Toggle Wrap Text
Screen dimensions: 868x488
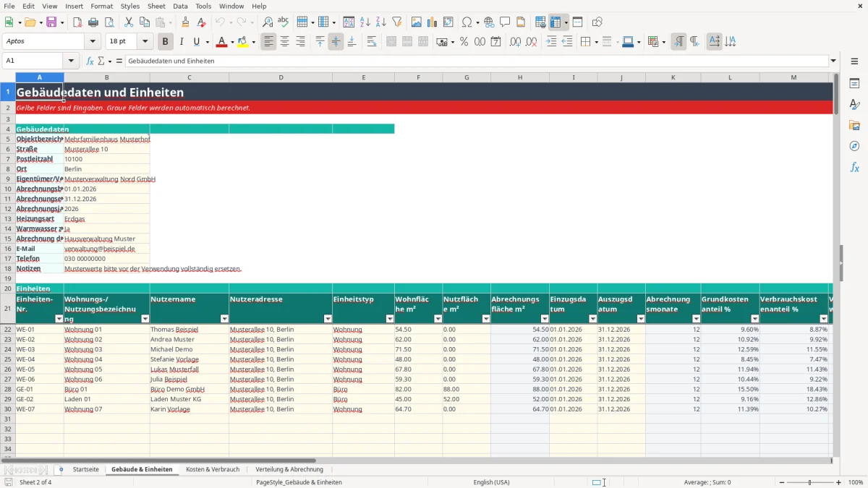371,42
